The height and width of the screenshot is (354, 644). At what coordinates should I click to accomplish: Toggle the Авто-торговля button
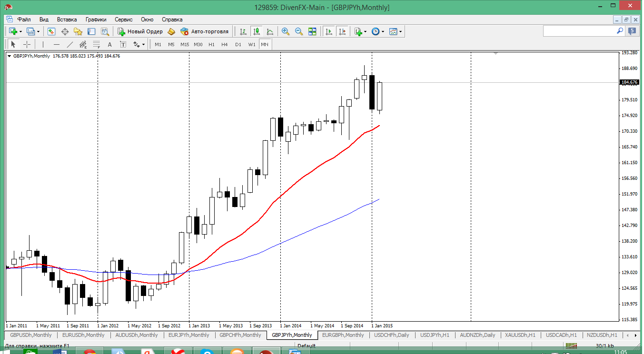[204, 31]
